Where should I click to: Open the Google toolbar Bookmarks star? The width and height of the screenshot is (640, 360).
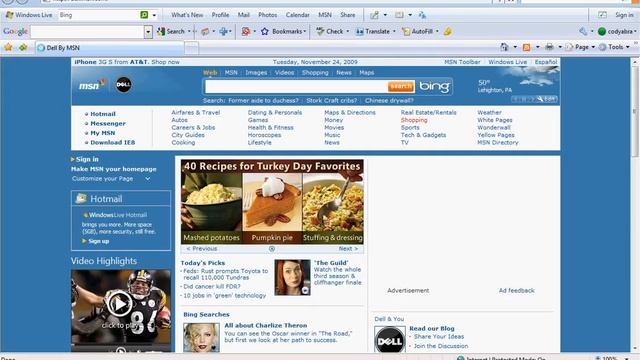[x=265, y=31]
